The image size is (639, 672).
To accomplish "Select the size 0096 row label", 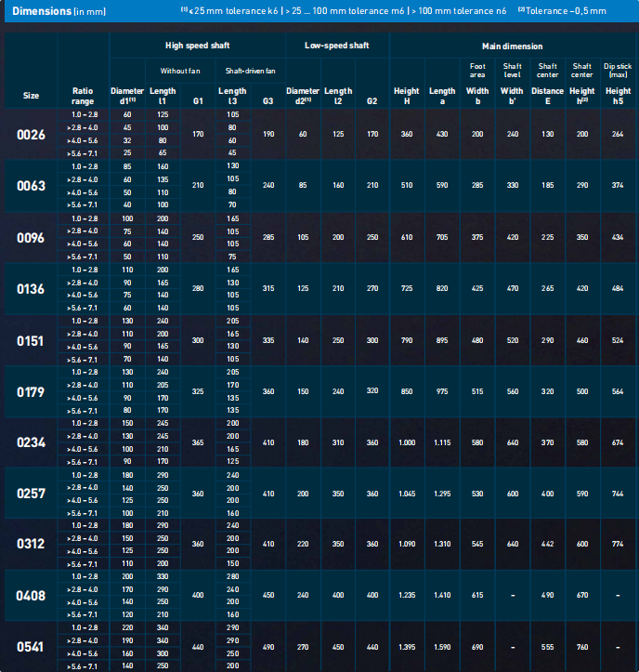I will point(31,237).
